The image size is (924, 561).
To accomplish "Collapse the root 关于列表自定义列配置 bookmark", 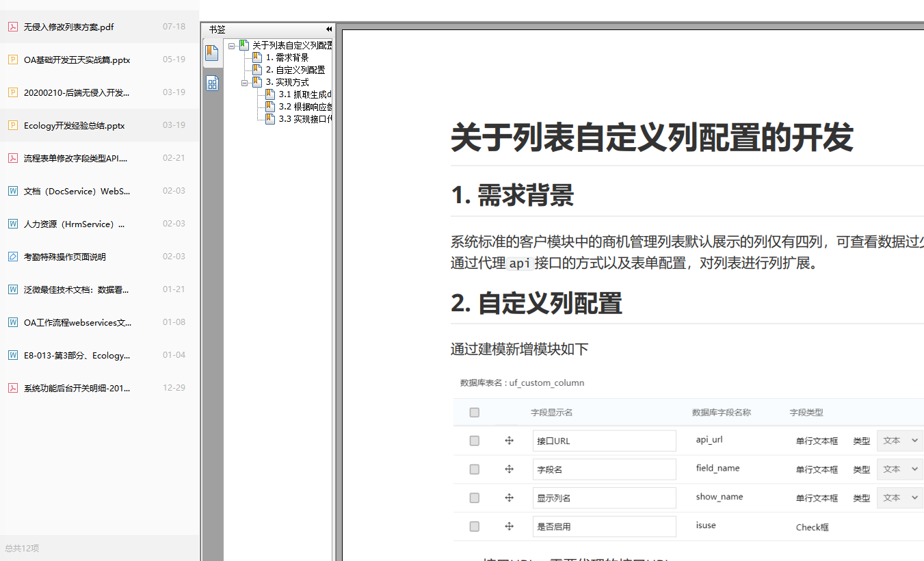I will click(x=232, y=44).
